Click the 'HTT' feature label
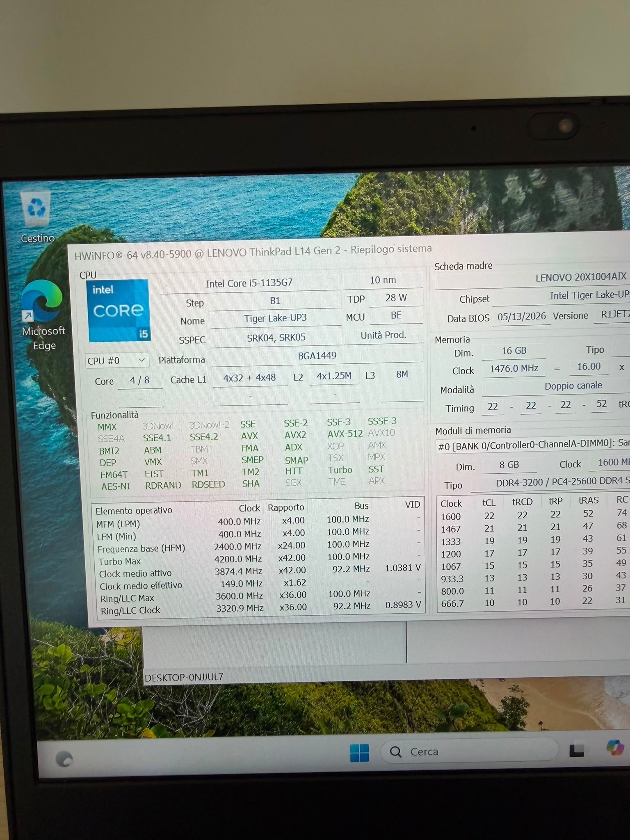Viewport: 630px width, 840px height. (293, 471)
